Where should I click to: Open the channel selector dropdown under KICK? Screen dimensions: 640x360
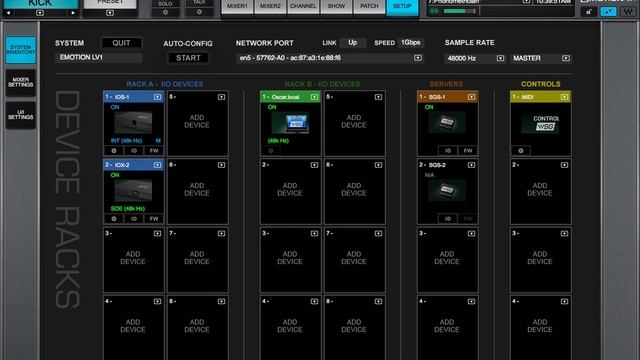click(40, 13)
